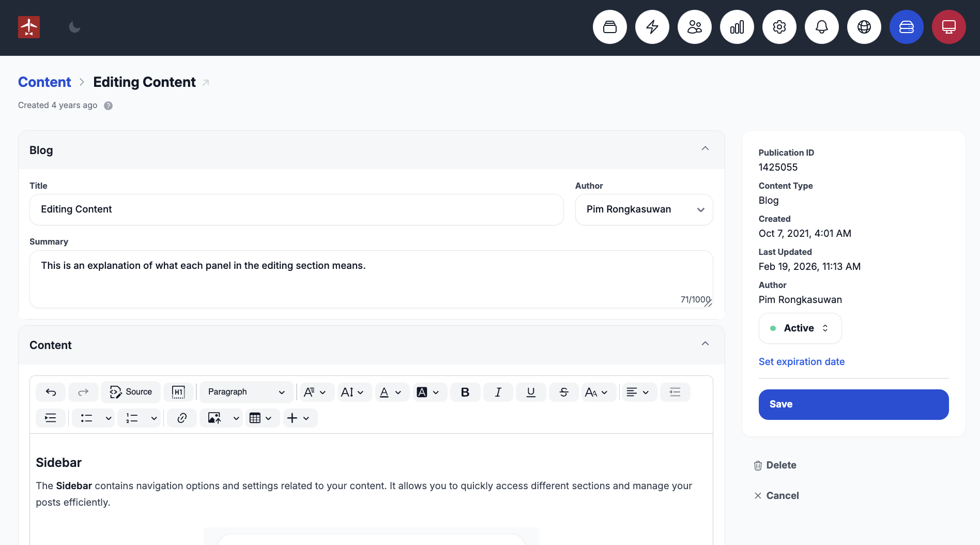Open the analytics bar chart icon
Image resolution: width=980 pixels, height=545 pixels.
click(x=737, y=27)
